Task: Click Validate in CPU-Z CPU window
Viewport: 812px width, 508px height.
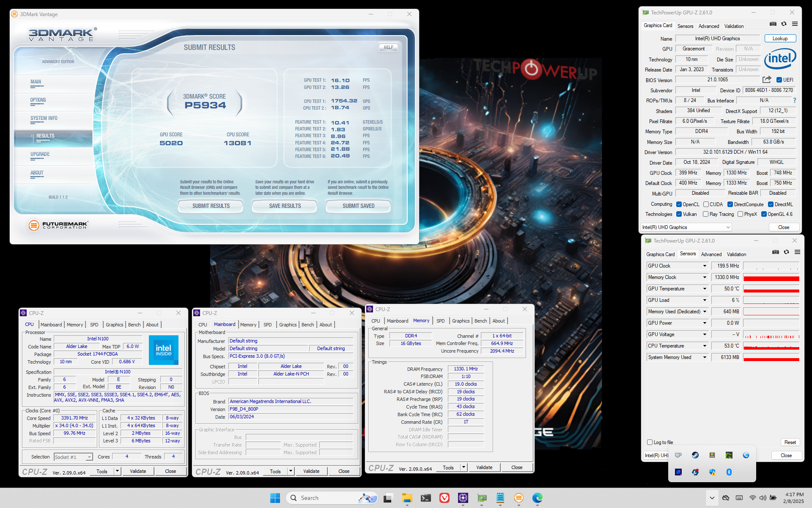Action: 138,471
